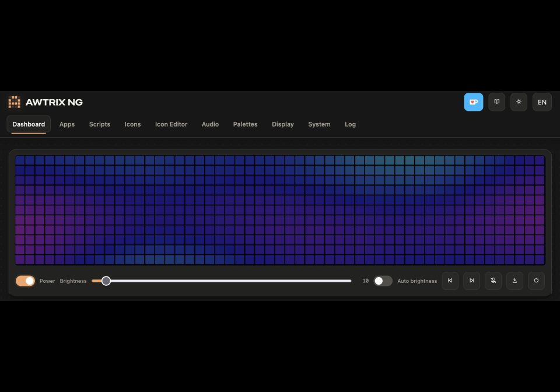Click the circle record icon
560x392 pixels.
[x=536, y=281]
